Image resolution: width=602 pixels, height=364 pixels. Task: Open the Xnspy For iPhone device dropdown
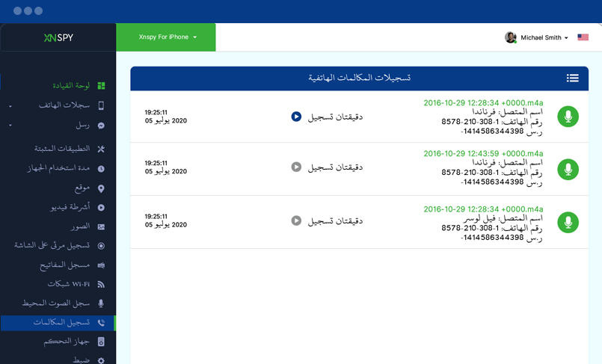[x=168, y=37]
